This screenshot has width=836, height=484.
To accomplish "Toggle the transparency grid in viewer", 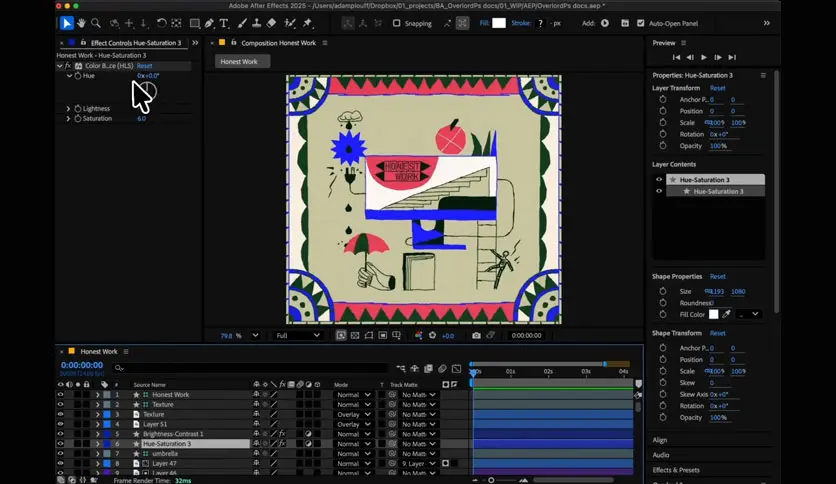I will (355, 335).
